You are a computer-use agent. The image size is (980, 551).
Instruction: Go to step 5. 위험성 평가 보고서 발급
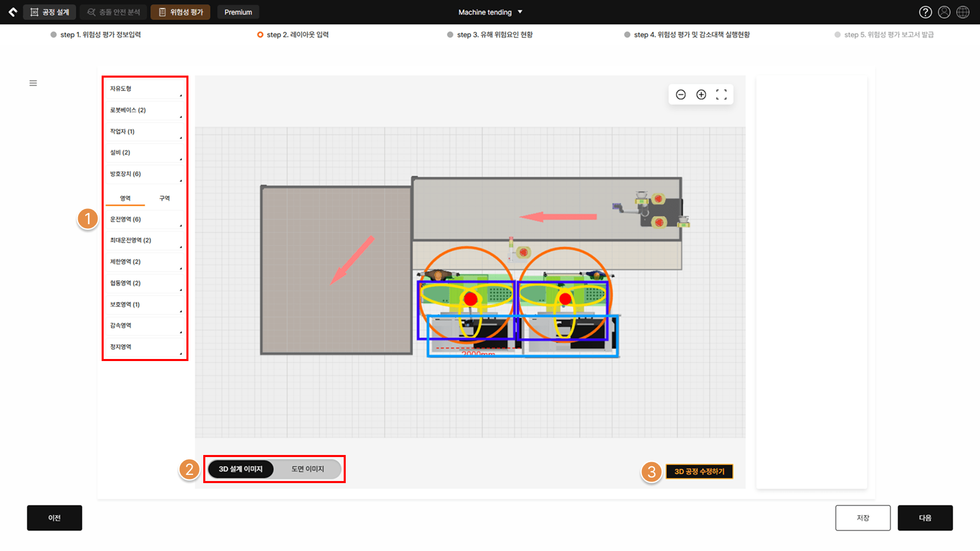[884, 35]
